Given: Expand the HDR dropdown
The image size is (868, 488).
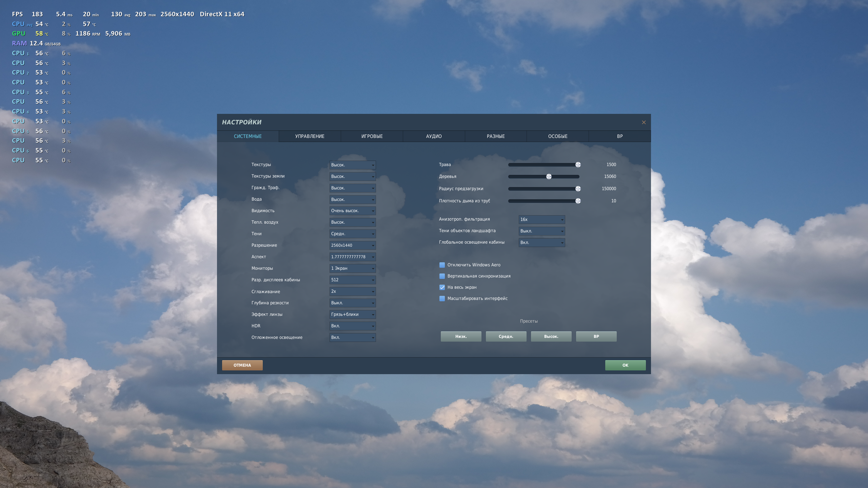Looking at the screenshot, I should pos(353,326).
